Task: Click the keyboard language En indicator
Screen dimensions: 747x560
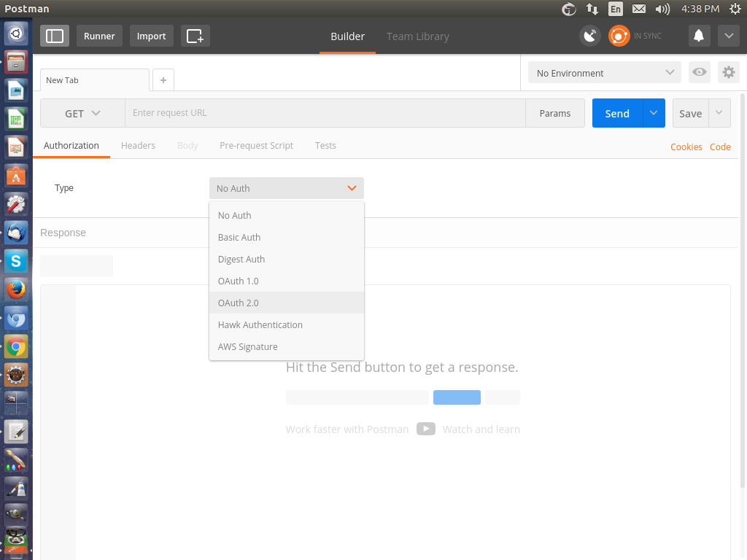Action: (615, 9)
